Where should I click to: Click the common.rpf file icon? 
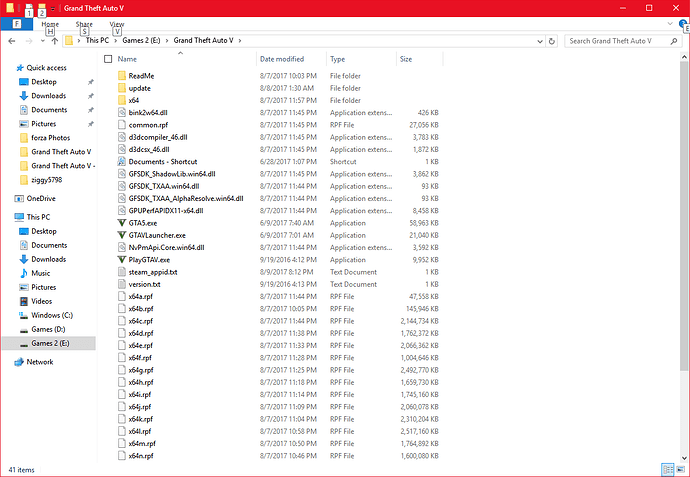(122, 125)
